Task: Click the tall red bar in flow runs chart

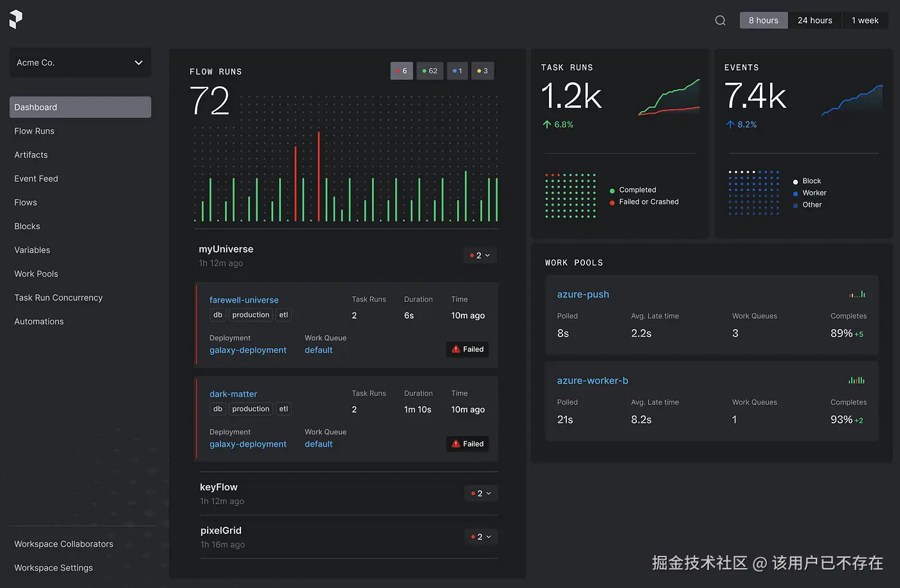Action: [318, 177]
